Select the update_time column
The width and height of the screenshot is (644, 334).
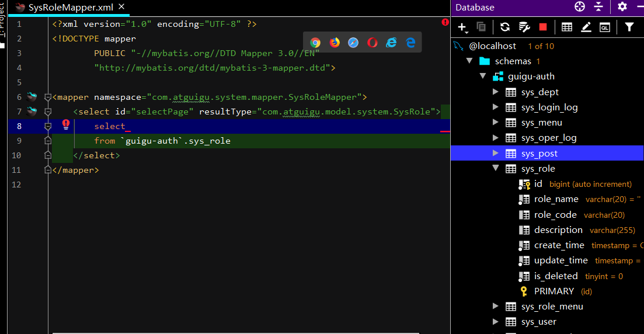547,260
